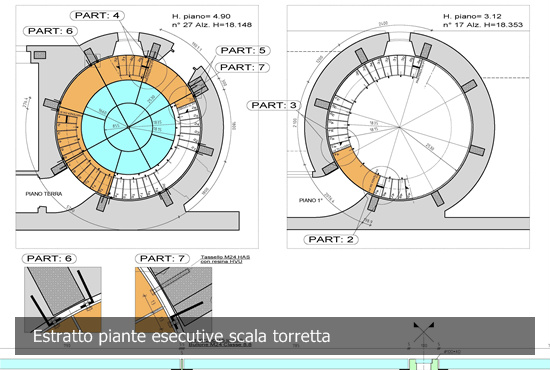Pick the cyan central circle in ground plan
Viewport: 550px width, 370px height.
[x=128, y=127]
